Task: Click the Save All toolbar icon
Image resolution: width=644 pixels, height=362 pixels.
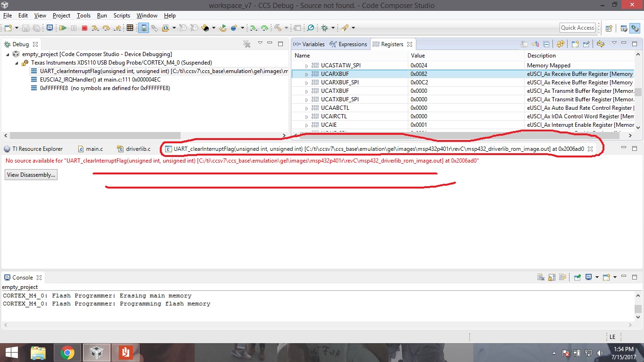Action: pyautogui.click(x=36, y=28)
